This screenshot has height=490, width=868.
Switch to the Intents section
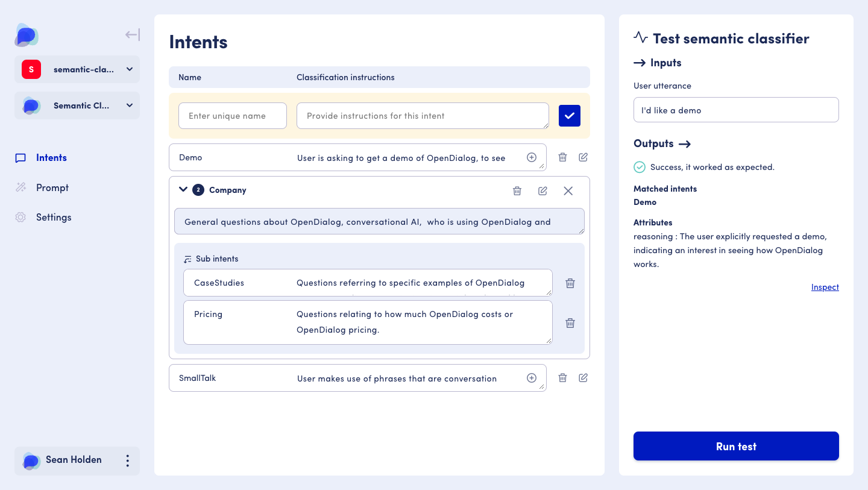coord(51,157)
